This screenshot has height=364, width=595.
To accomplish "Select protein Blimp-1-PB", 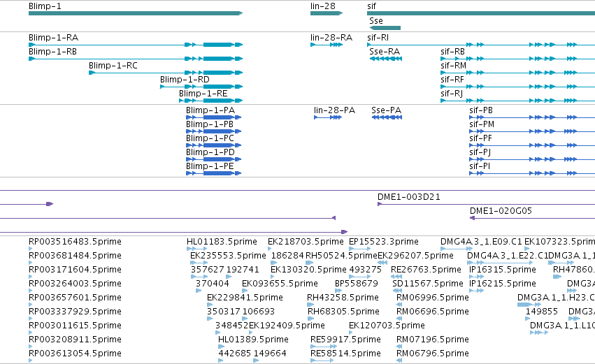I will pyautogui.click(x=210, y=124).
